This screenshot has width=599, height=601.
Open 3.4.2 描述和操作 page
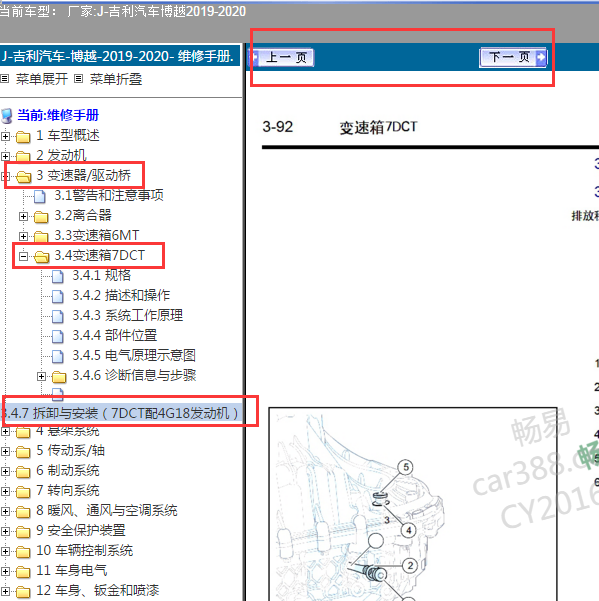click(x=121, y=295)
